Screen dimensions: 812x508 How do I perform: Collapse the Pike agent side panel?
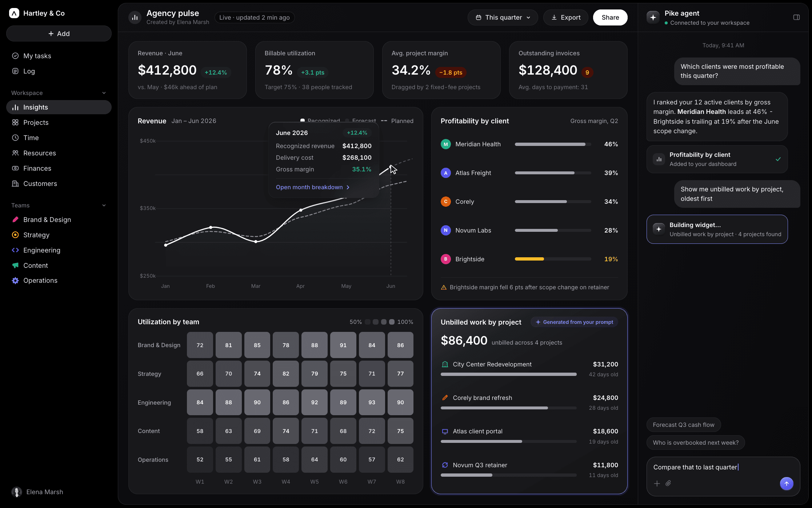coord(796,17)
